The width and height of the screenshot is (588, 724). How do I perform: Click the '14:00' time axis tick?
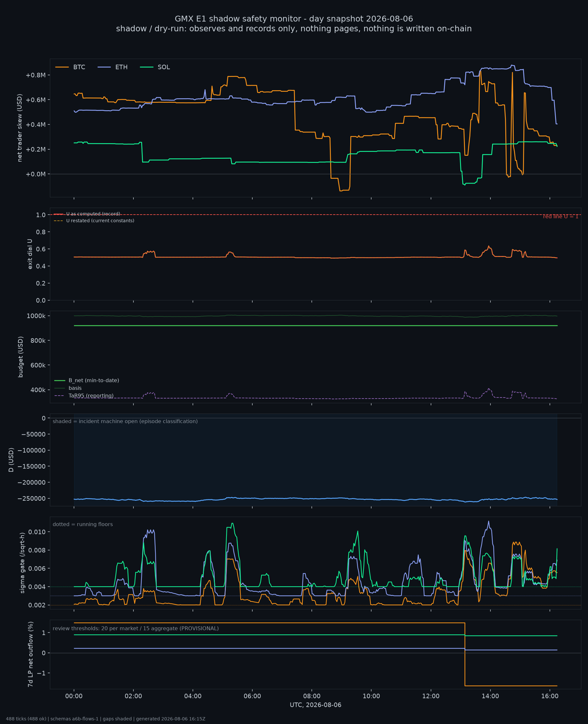pyautogui.click(x=490, y=696)
